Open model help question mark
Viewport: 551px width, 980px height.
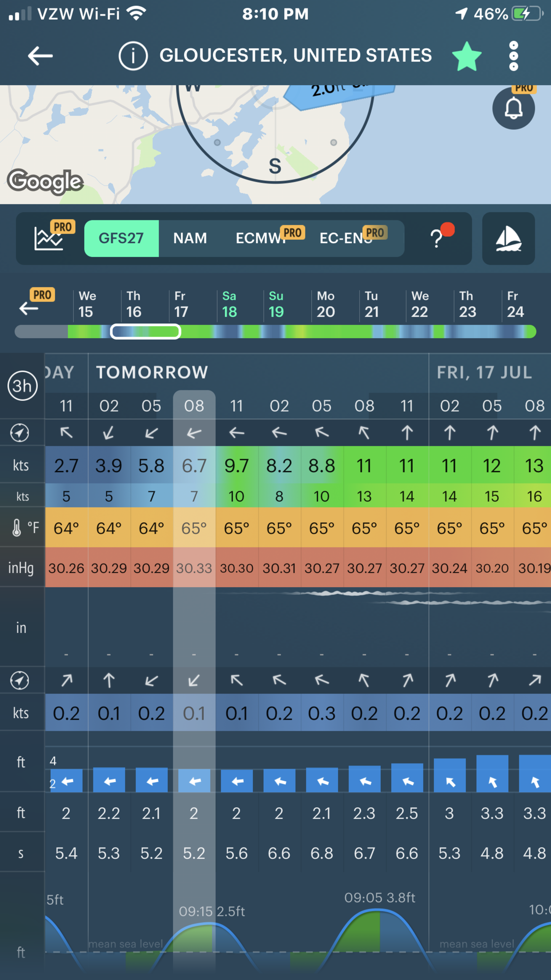(x=437, y=238)
